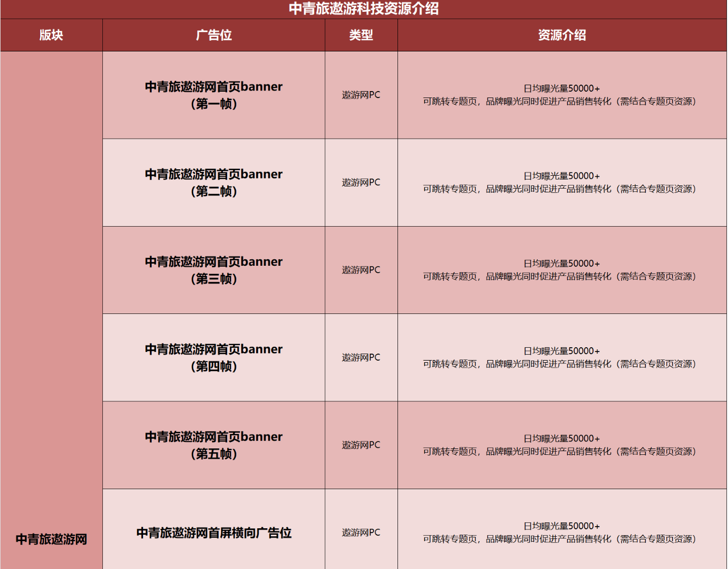Select the 首页banner 第五帧 cell
Viewport: 728px width, 569px height.
coord(214,445)
